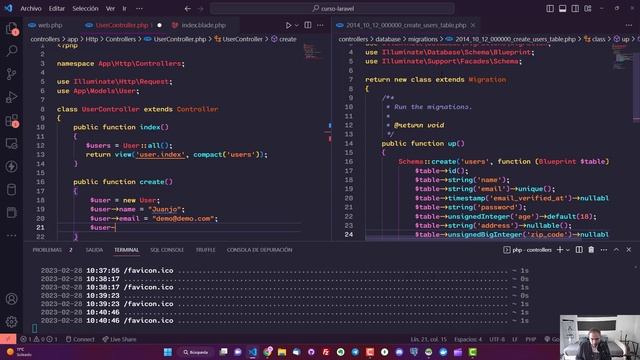This screenshot has width=640, height=360.
Task: Click the errors and warnings status indicator
Action: tap(39, 339)
